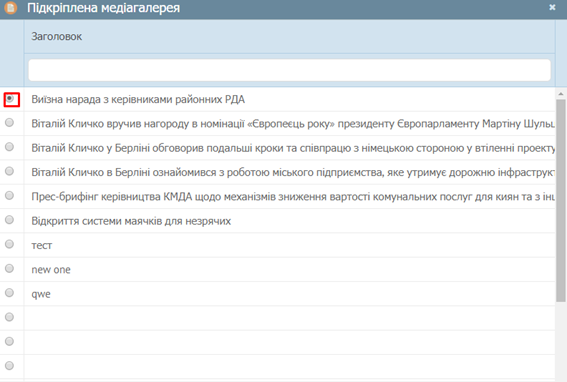The height and width of the screenshot is (382, 567).
Task: Pick radio button next to new one
Action: click(9, 268)
